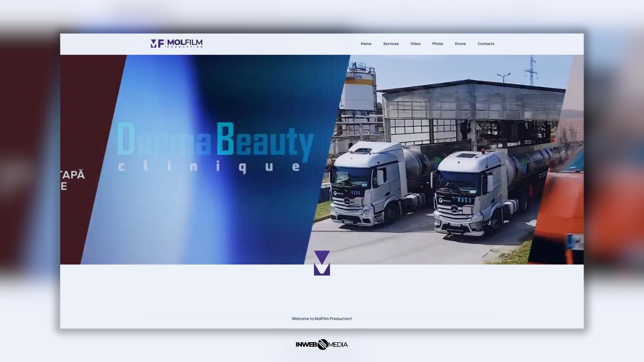Select the Drone menu link

(460, 44)
